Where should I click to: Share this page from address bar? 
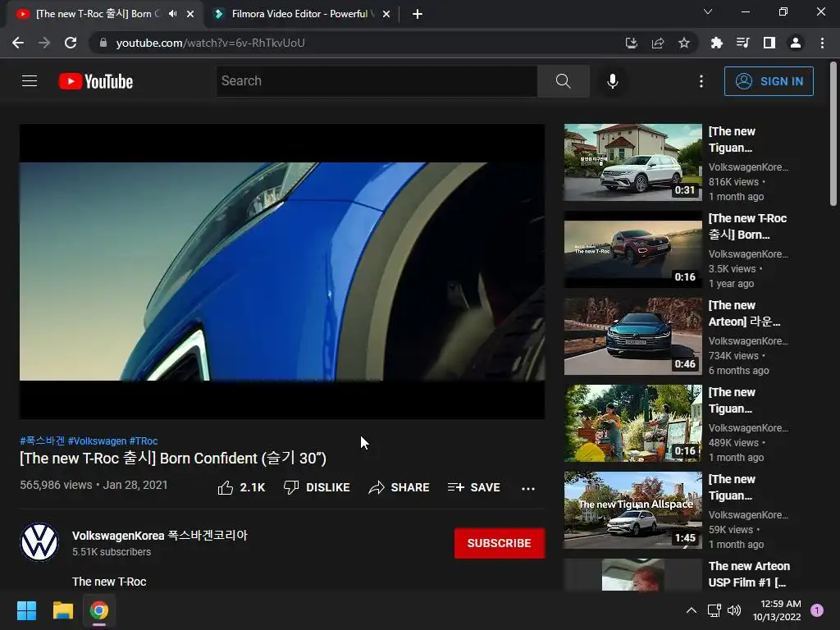[x=658, y=43]
